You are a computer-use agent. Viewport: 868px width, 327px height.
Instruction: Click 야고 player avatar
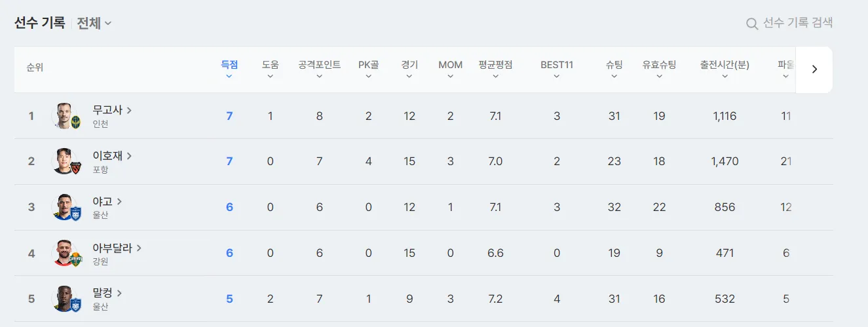coord(64,207)
